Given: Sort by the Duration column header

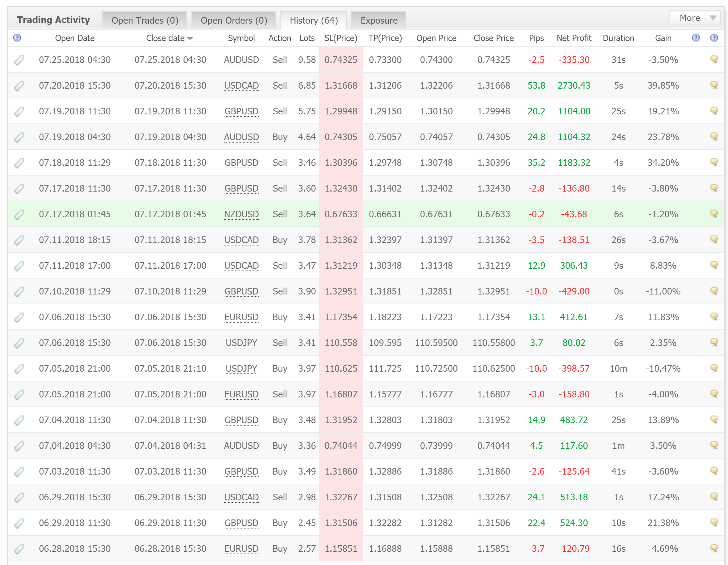Looking at the screenshot, I should click(x=618, y=38).
